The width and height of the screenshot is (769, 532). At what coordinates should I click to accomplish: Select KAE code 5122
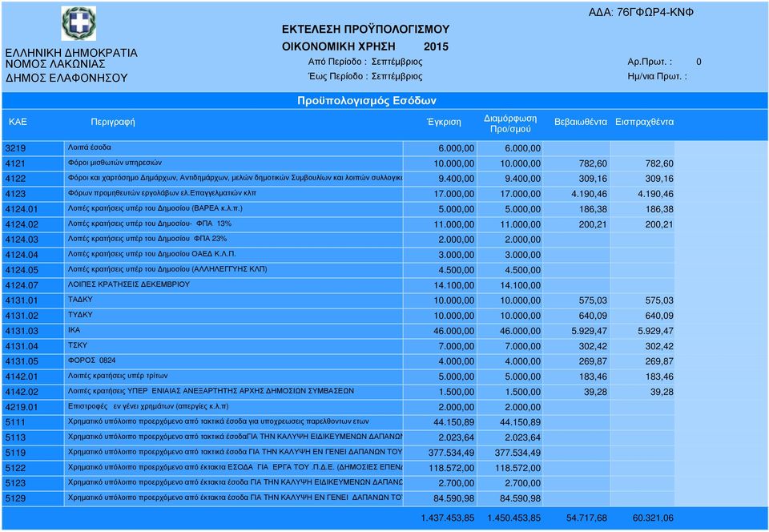(x=16, y=467)
